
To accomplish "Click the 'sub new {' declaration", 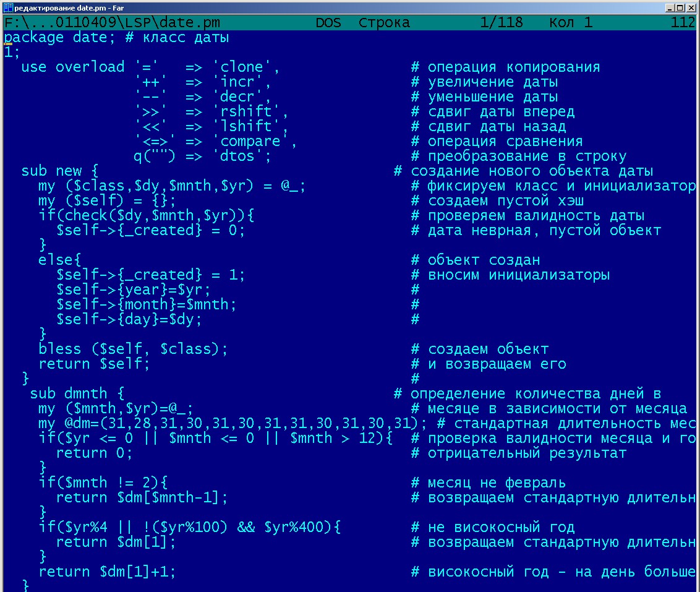I will (60, 171).
